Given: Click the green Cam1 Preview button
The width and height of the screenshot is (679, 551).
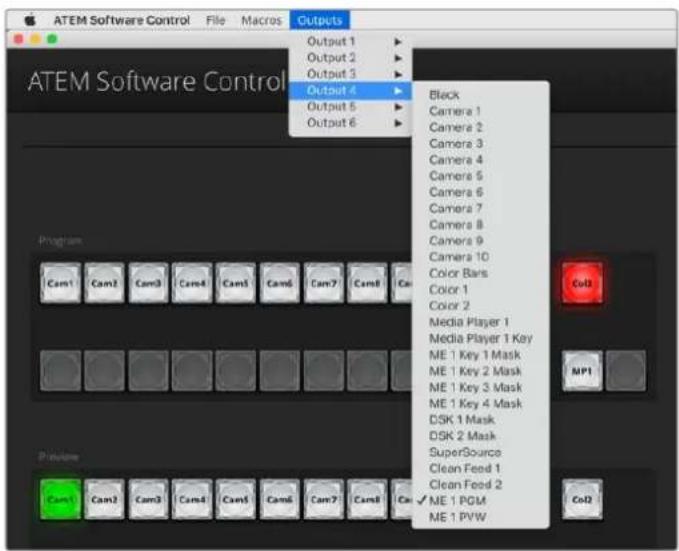Looking at the screenshot, I should coord(60,499).
